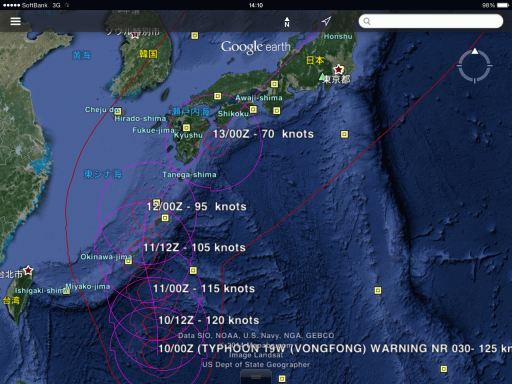
Task: Tap the 瀬戸内海 sea label
Action: (x=190, y=111)
